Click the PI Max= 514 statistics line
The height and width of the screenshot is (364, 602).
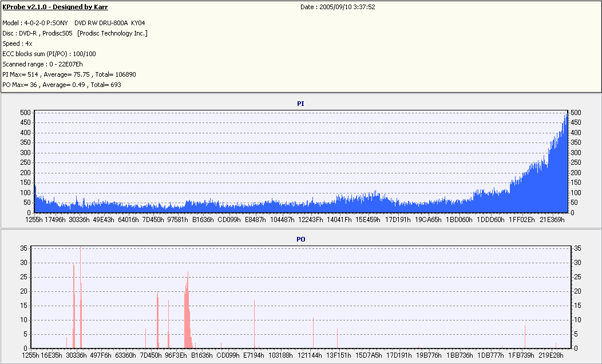point(69,74)
